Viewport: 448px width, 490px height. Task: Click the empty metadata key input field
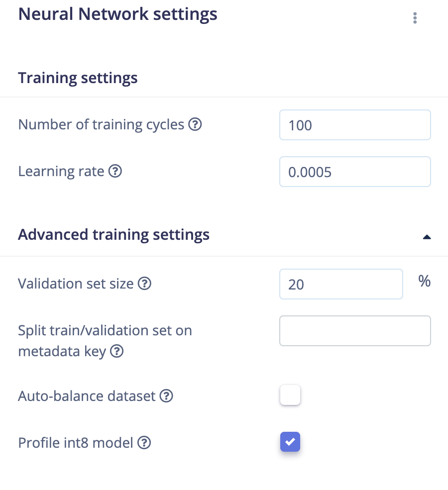click(x=355, y=331)
